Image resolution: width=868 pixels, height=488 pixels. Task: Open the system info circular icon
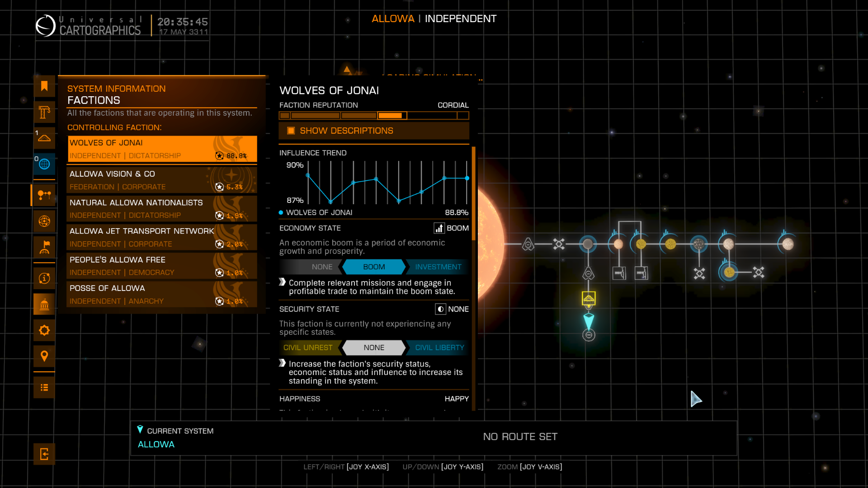click(x=44, y=278)
